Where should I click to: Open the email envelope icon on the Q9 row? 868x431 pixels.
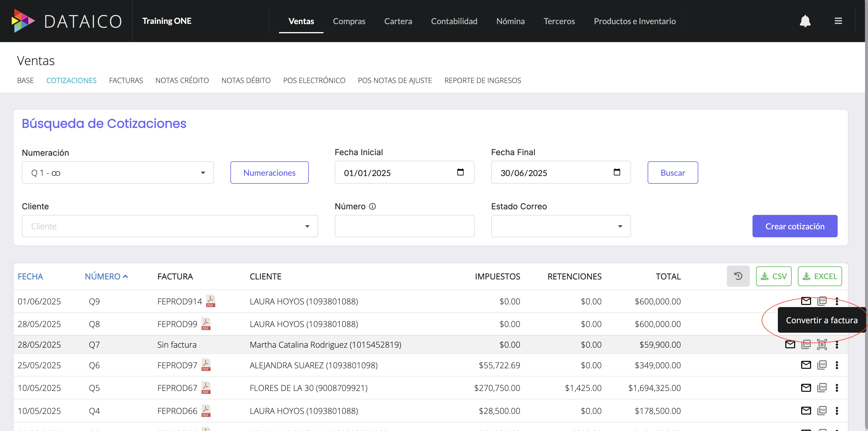(x=806, y=301)
